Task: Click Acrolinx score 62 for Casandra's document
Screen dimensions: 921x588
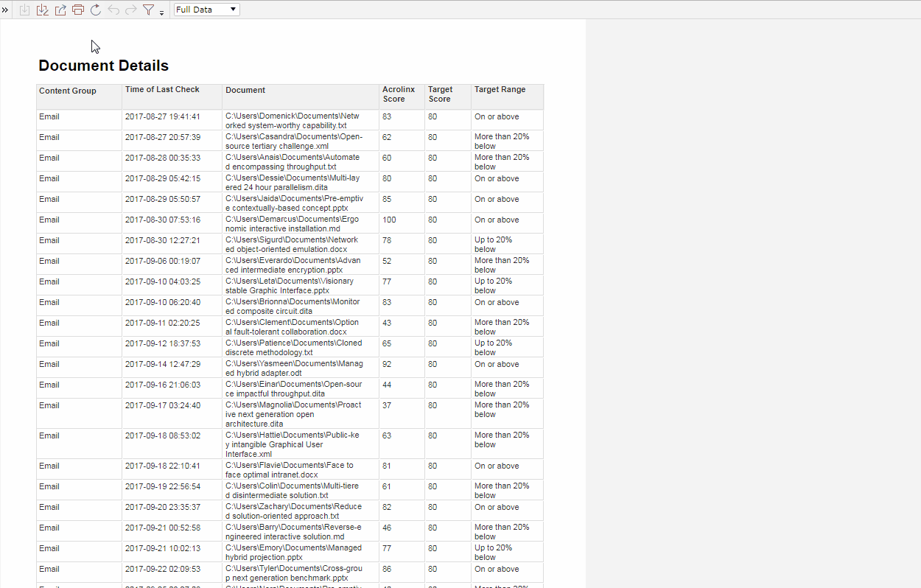Action: coord(387,137)
